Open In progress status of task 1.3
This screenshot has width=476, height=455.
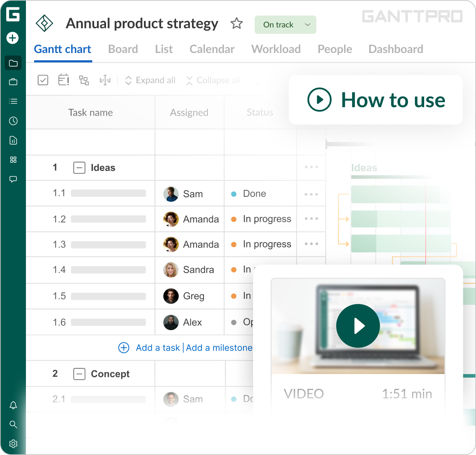(261, 244)
